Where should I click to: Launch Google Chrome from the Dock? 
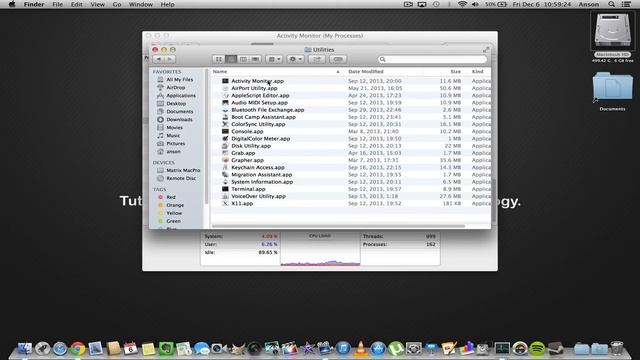pyautogui.click(x=78, y=349)
